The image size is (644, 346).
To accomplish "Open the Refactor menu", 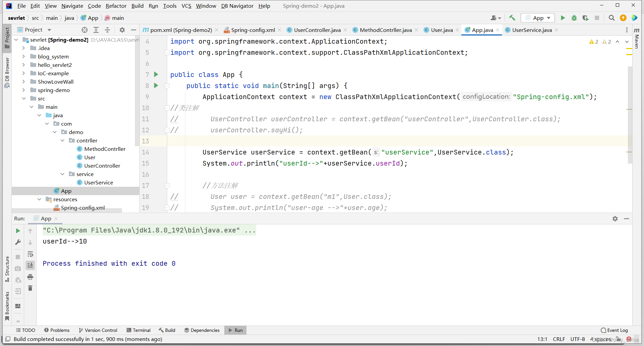I will (x=116, y=6).
